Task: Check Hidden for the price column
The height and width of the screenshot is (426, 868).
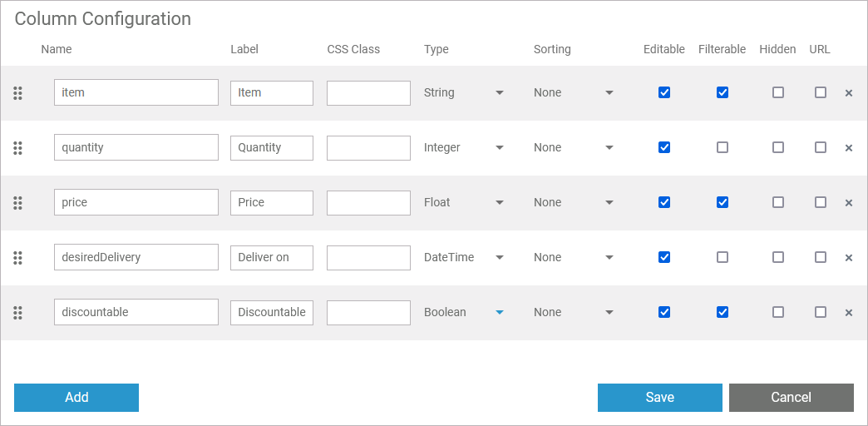Action: 777,202
